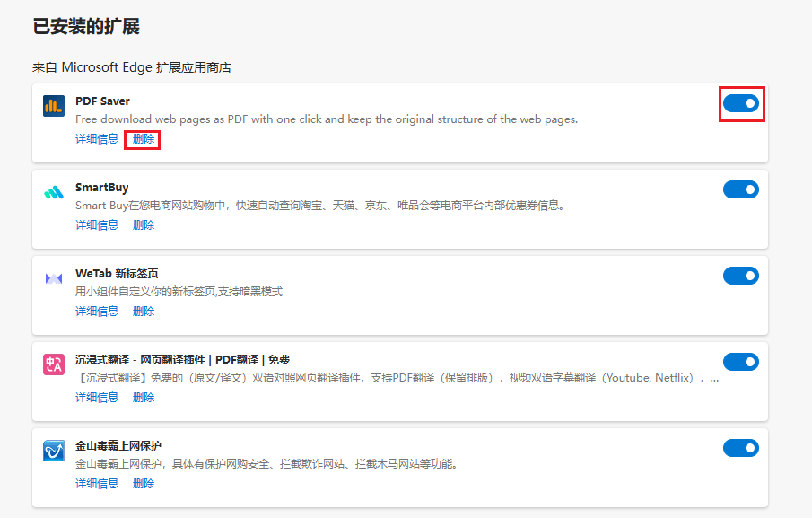Turn off 金山毒霸上网保护
This screenshot has width=812, height=518.
(741, 448)
